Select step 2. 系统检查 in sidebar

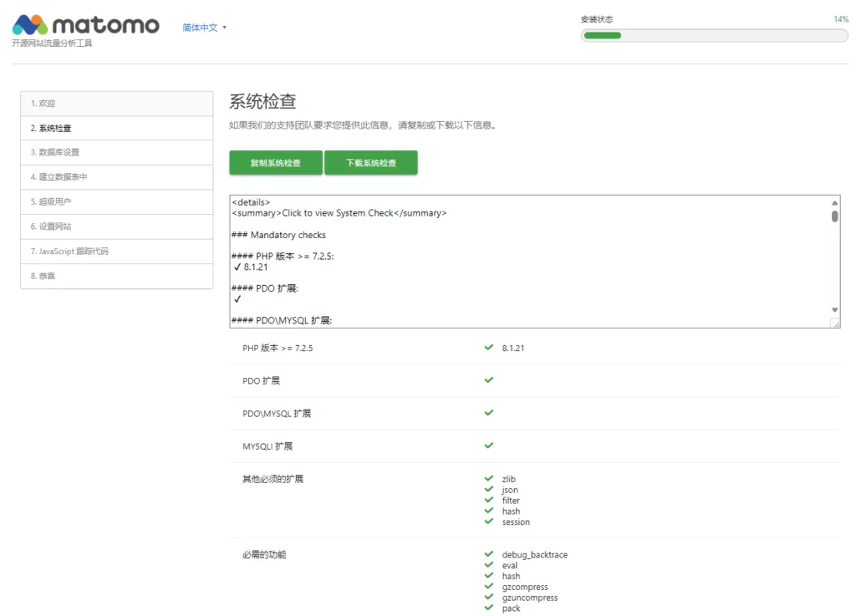pyautogui.click(x=116, y=128)
